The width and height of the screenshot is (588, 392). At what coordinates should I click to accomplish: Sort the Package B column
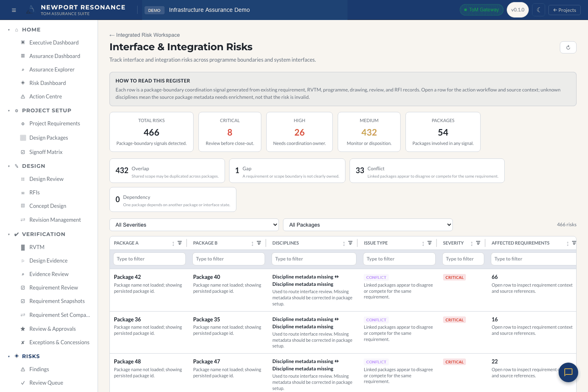[x=252, y=243]
